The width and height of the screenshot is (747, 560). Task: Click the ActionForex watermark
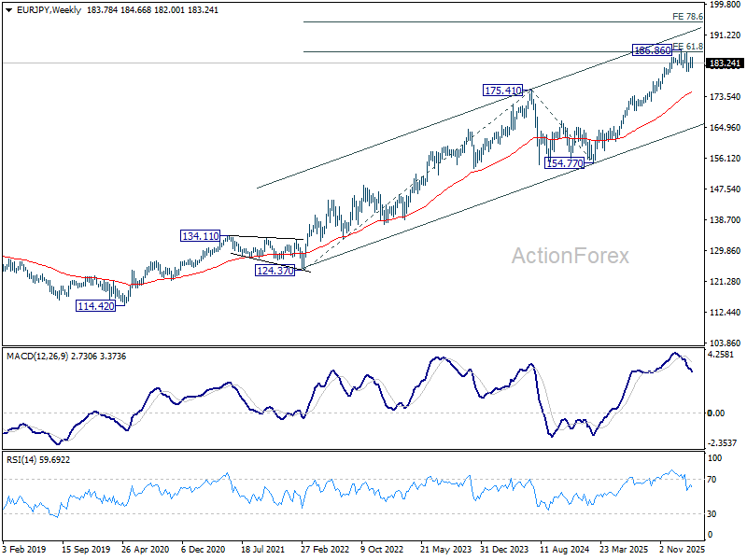click(x=571, y=256)
